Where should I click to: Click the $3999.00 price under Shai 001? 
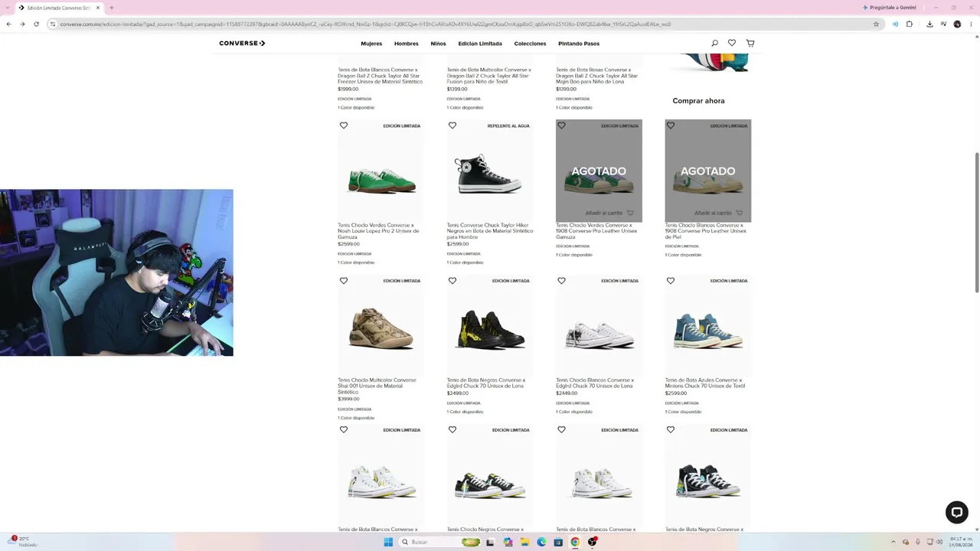point(348,399)
